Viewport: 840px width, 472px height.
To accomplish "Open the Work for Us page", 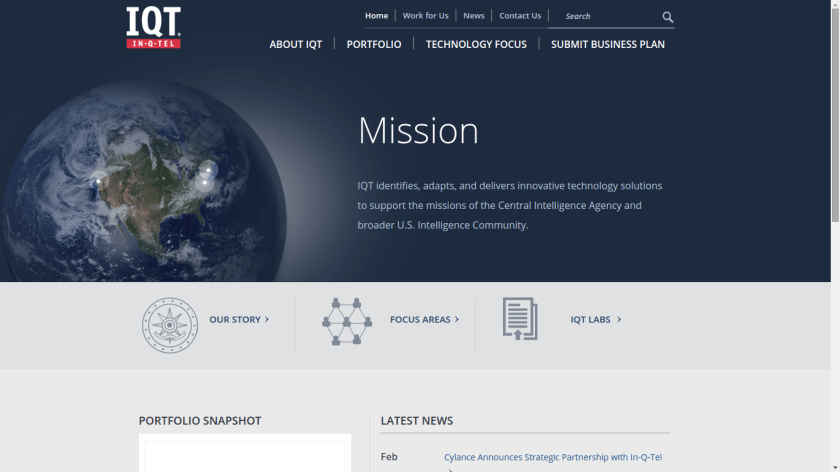I will [425, 16].
